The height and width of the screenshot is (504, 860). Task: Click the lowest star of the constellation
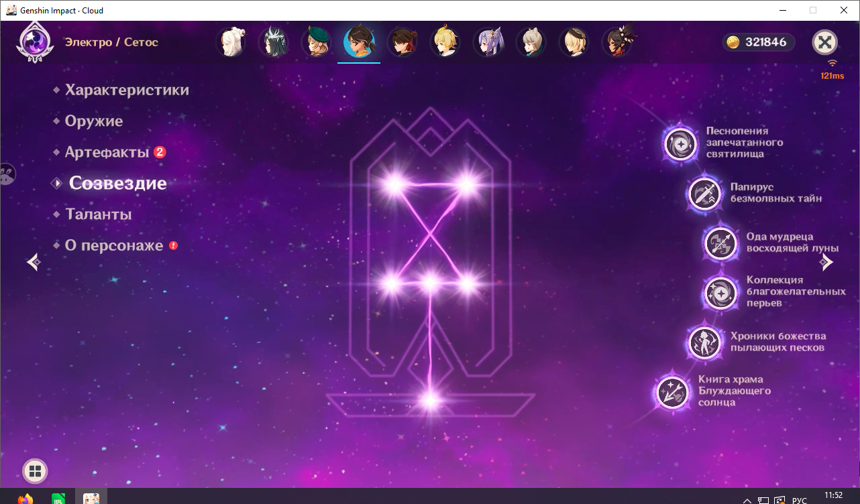pyautogui.click(x=430, y=401)
